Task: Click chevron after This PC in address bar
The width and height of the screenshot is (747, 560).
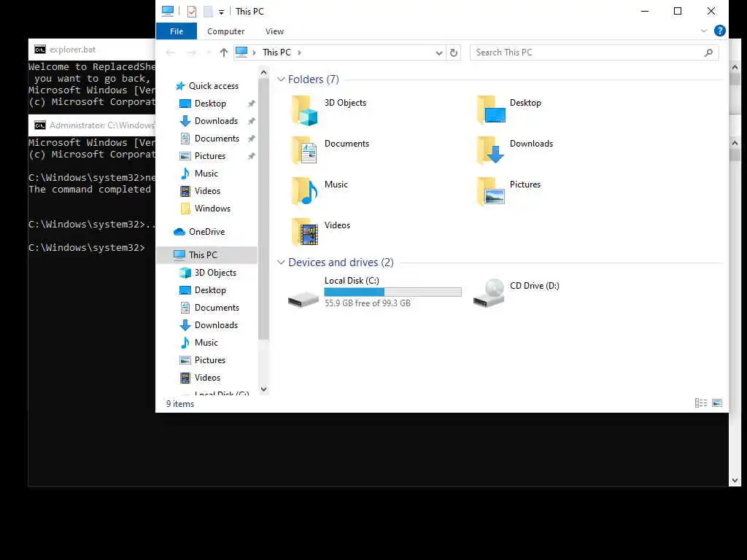Action: click(x=299, y=52)
